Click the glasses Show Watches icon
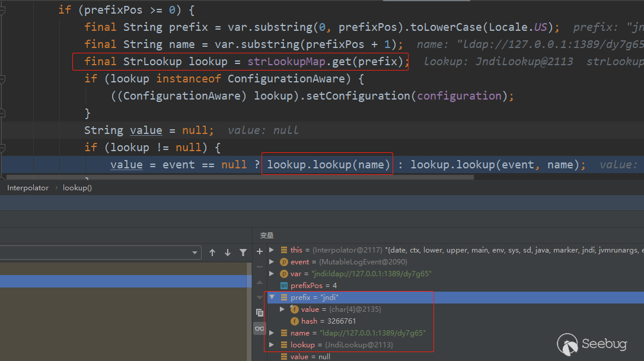Screen dimensions: 644x361 coord(259,328)
